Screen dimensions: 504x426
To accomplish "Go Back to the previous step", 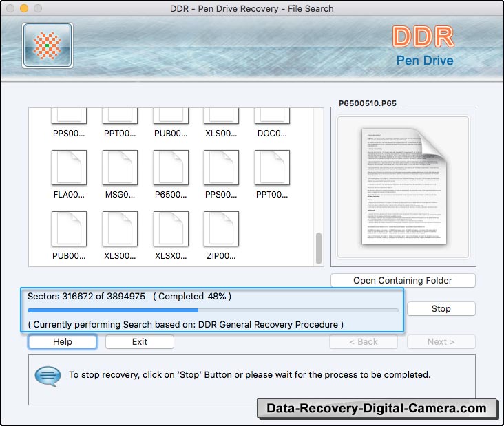I will click(364, 341).
